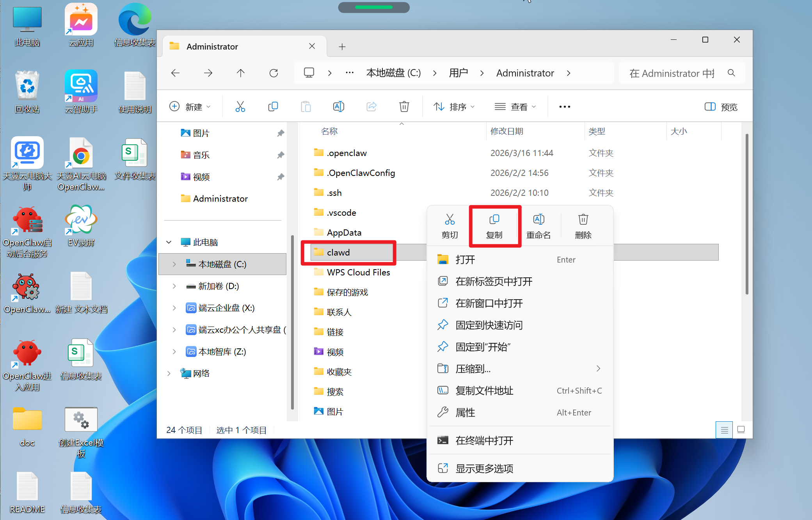The height and width of the screenshot is (520, 812).
Task: Open the 排序 sort dropdown
Action: coord(454,106)
